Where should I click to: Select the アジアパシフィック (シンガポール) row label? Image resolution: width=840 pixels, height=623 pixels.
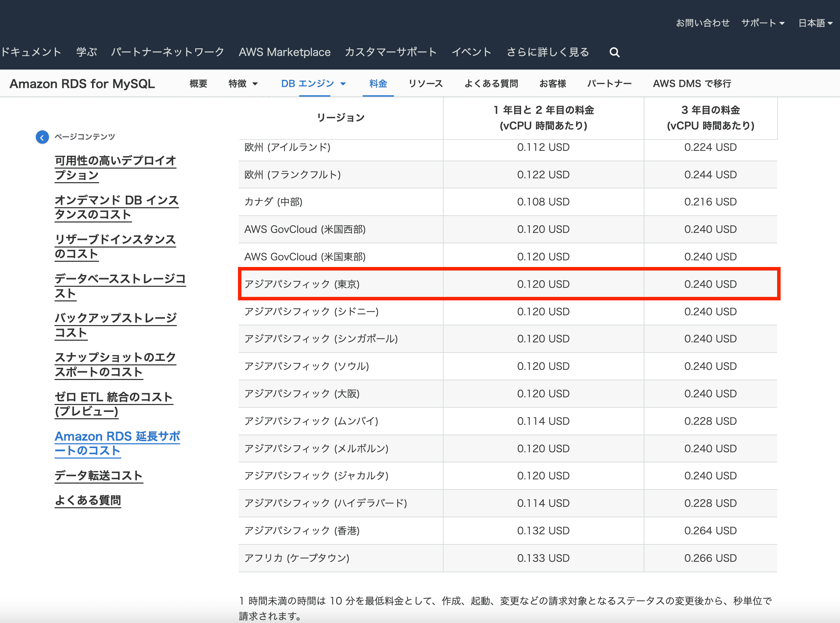321,339
